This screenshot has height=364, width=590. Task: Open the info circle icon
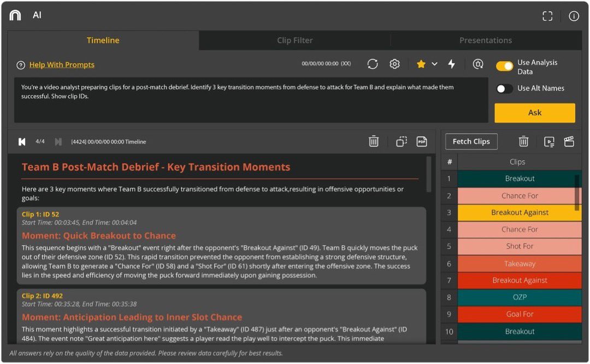(x=574, y=16)
